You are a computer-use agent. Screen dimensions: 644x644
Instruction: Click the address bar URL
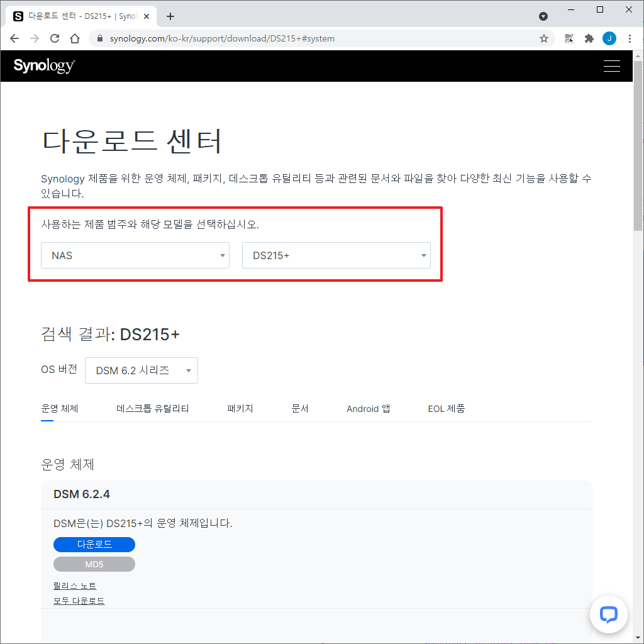point(222,38)
